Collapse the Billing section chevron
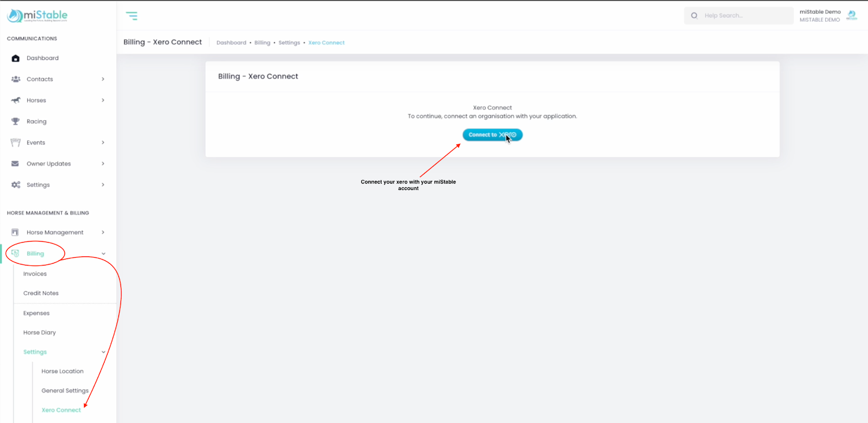 (x=104, y=254)
